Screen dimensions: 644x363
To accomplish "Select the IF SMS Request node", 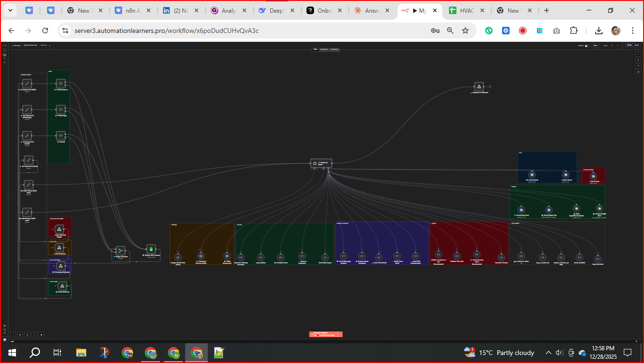I will [x=61, y=84].
